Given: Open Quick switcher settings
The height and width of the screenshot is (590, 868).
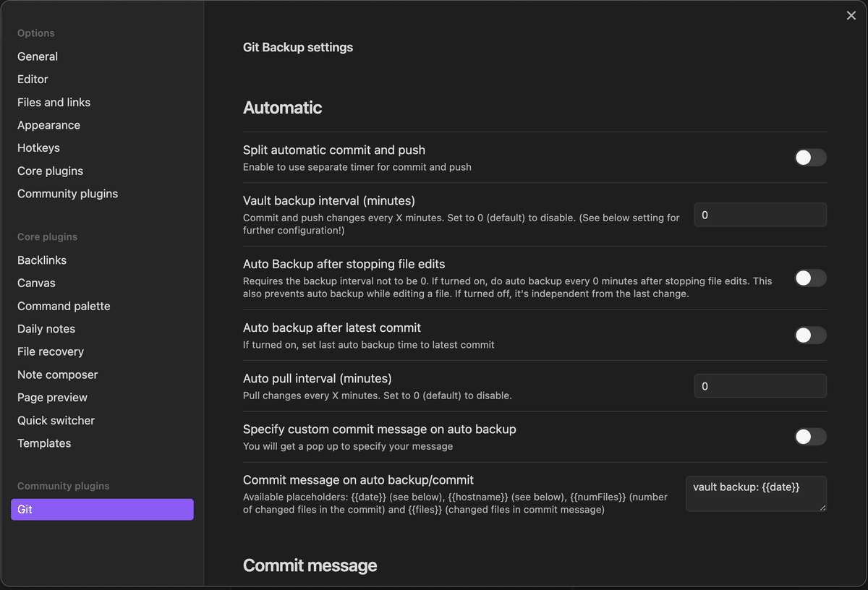Looking at the screenshot, I should (x=56, y=421).
